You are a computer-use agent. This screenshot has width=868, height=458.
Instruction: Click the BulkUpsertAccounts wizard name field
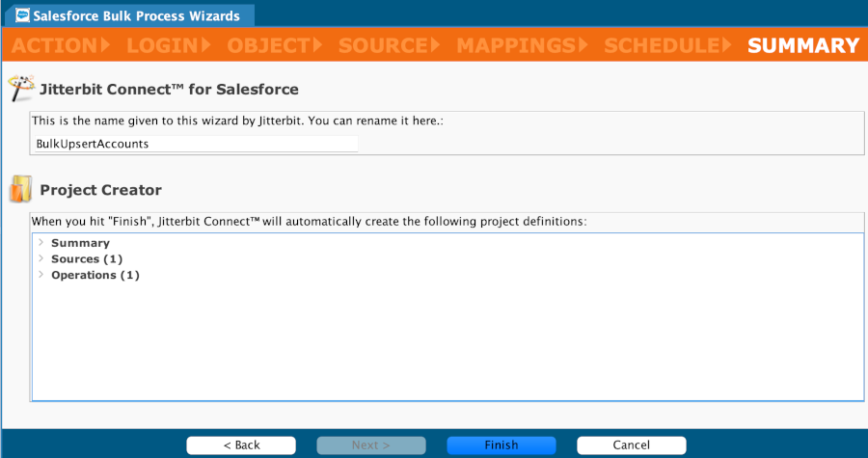(x=195, y=143)
